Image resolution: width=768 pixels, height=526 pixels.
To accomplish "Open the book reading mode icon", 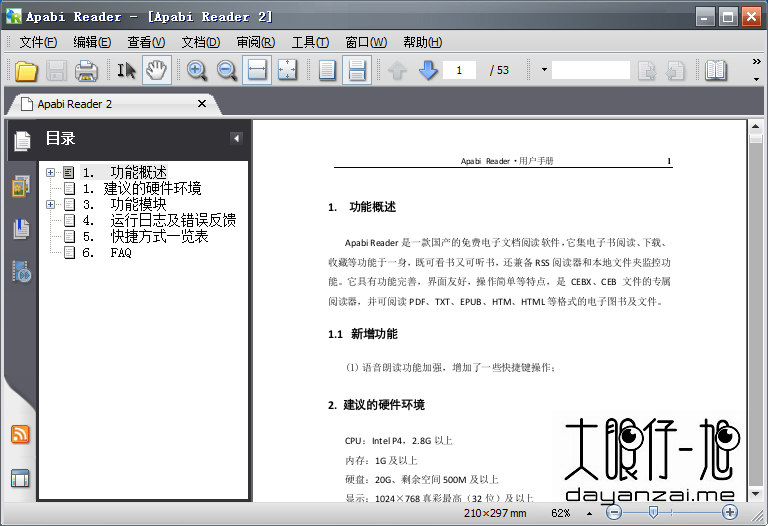I will coord(716,71).
